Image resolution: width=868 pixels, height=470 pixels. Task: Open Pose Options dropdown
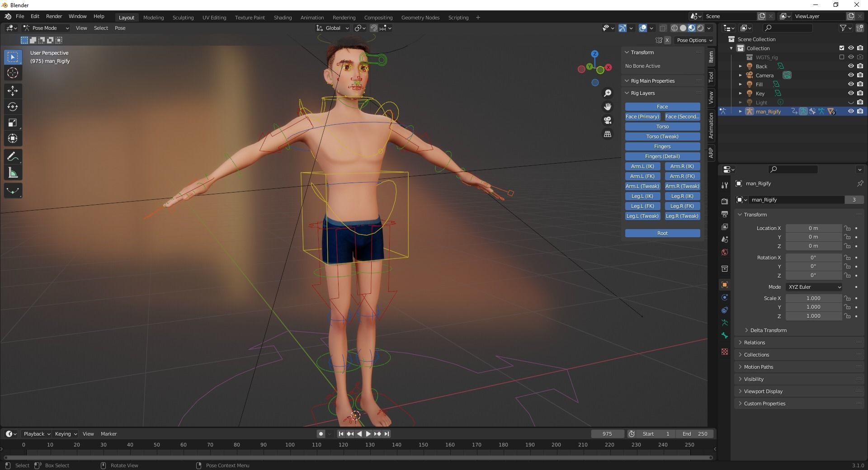tap(694, 40)
